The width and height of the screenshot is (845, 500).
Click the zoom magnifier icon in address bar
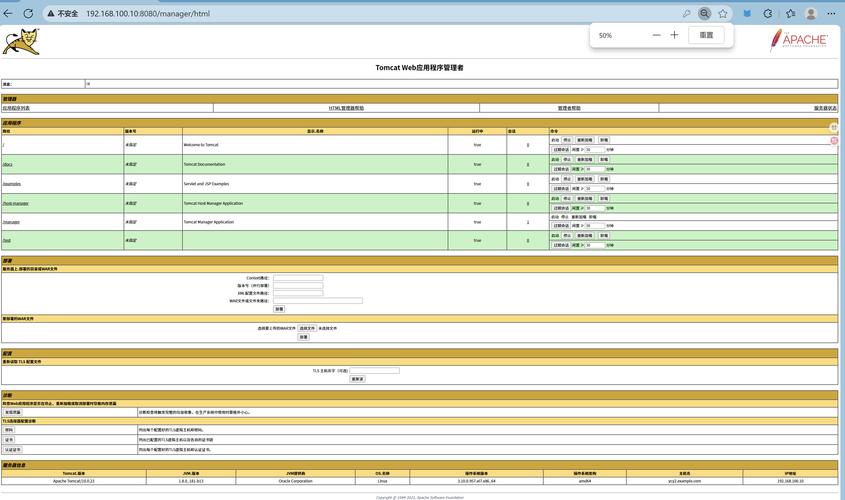point(705,14)
